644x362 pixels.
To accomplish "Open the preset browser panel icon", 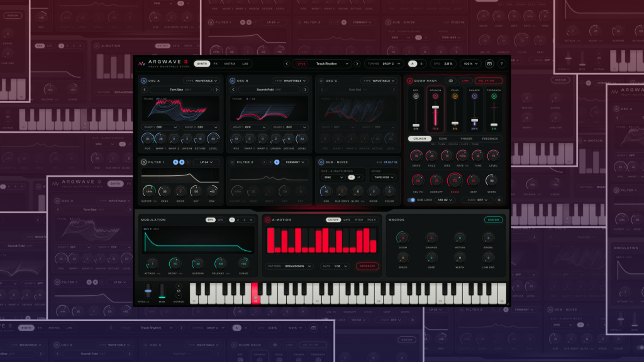I will click(489, 63).
